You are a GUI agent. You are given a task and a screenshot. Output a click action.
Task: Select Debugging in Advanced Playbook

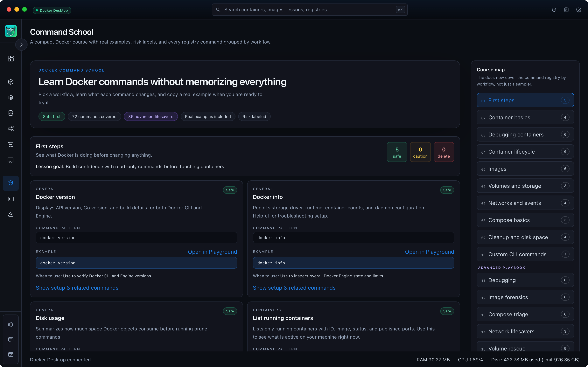(525, 280)
